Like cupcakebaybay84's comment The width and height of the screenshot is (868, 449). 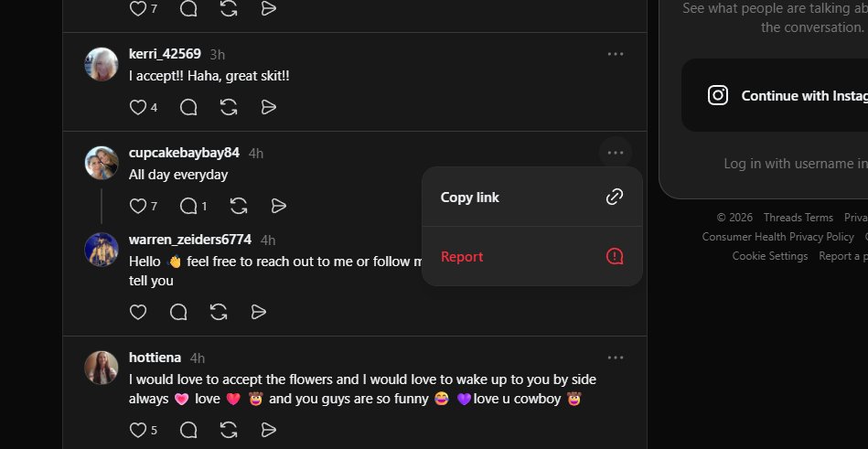[x=138, y=206]
